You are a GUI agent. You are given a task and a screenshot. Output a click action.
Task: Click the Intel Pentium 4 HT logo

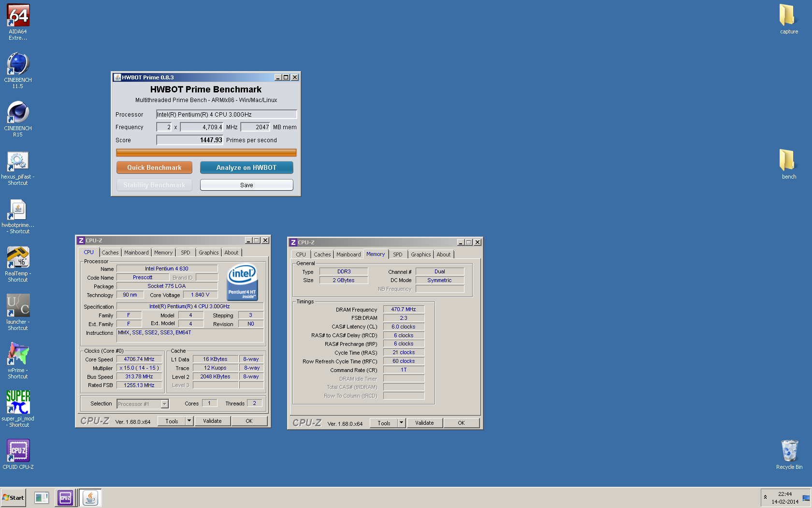(x=242, y=282)
